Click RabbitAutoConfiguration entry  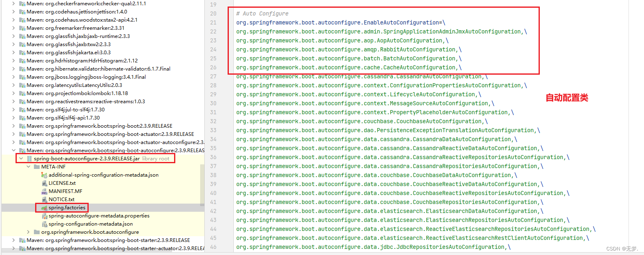click(349, 49)
